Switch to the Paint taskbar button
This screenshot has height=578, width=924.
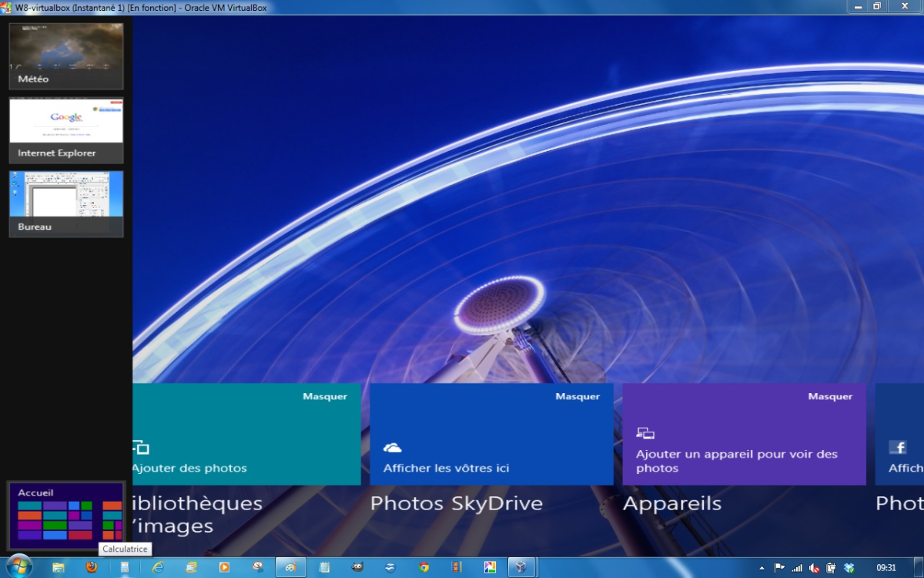pos(291,567)
